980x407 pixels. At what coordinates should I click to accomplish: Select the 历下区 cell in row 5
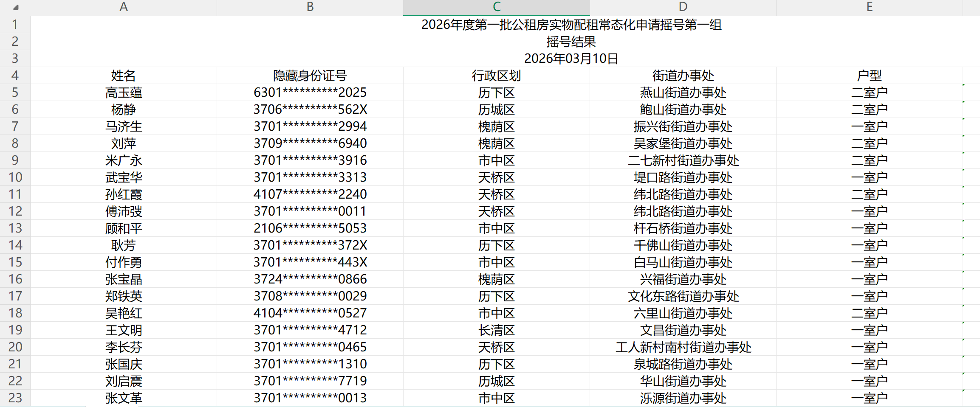click(x=495, y=92)
